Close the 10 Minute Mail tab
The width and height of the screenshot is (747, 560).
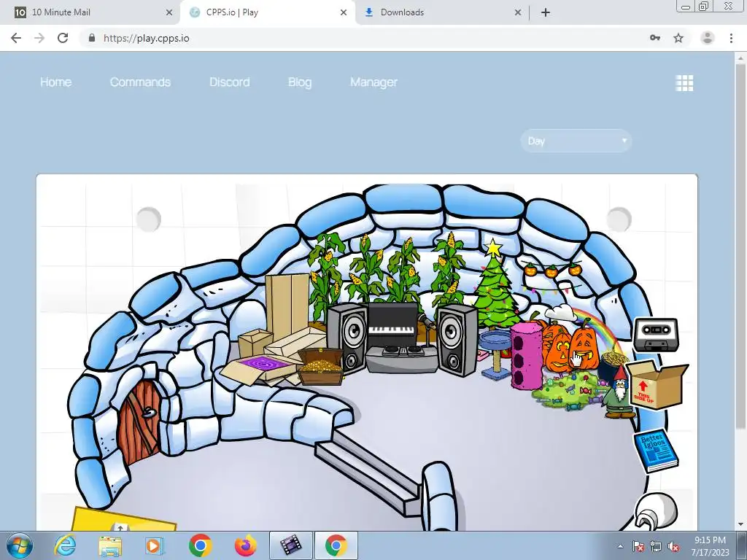pyautogui.click(x=169, y=12)
